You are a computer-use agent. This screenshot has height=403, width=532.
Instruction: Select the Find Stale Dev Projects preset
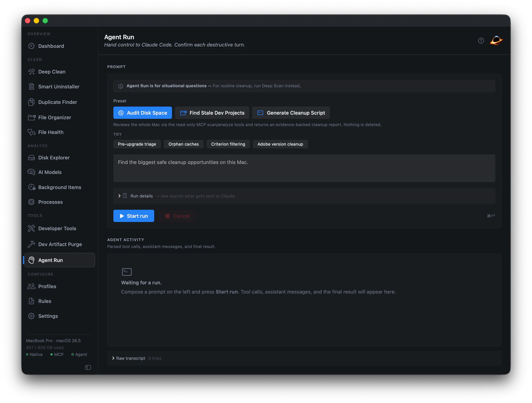coord(212,113)
